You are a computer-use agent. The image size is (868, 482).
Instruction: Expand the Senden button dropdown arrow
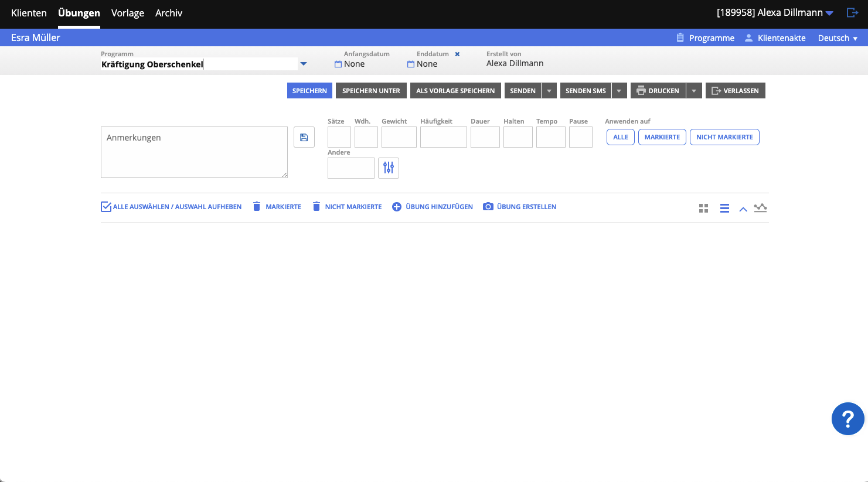coord(549,90)
